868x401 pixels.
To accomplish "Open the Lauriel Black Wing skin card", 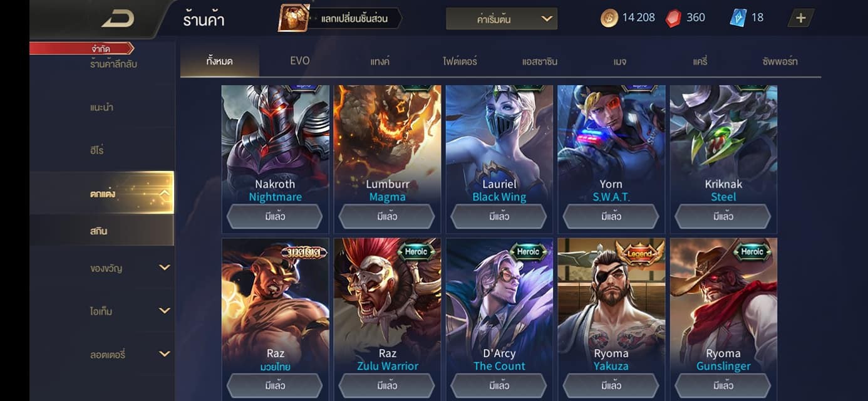I will tap(499, 159).
